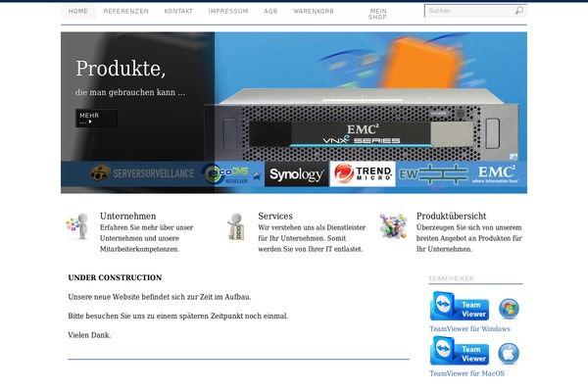Image resolution: width=588 pixels, height=392 pixels.
Task: Click the EW logo in banner
Action: coord(433,174)
